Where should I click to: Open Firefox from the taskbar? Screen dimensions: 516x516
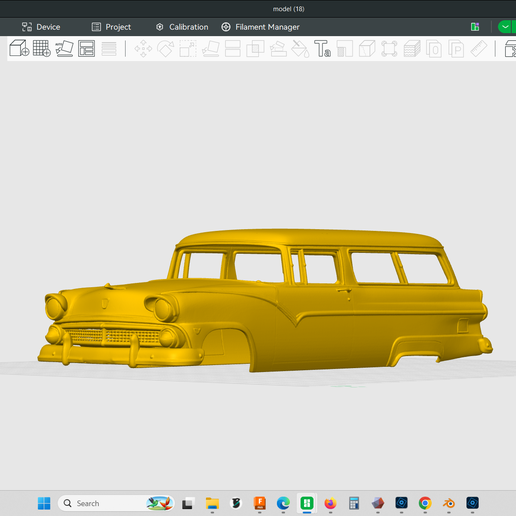tap(331, 503)
